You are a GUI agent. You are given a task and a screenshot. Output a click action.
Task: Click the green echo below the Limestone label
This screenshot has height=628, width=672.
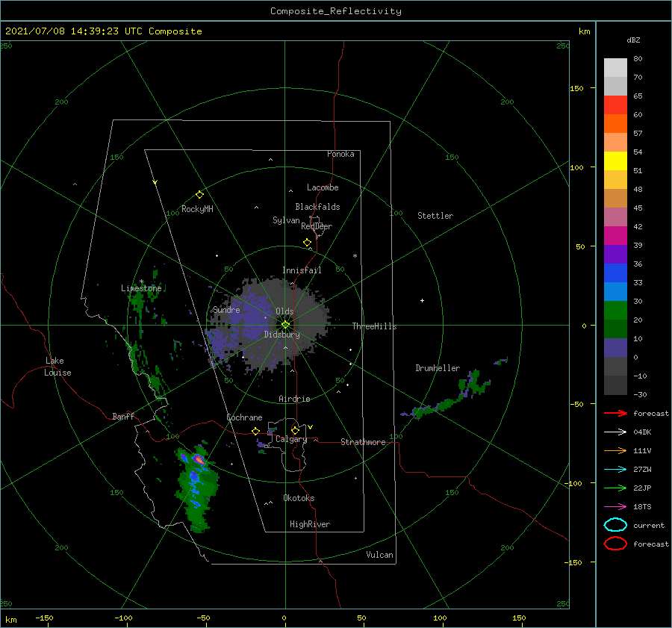coord(138,302)
